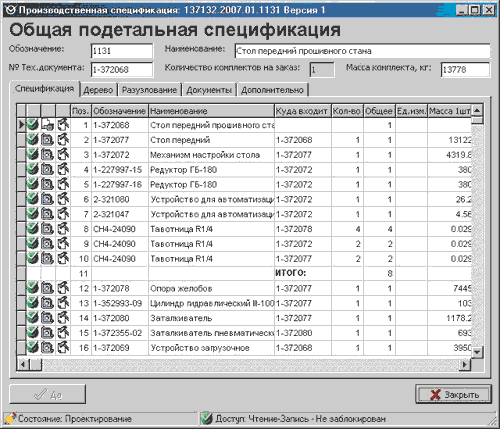The image size is (500, 429).
Task: Open document preview icon for Редуктор ГБ-180 row 4
Action: click(48, 169)
